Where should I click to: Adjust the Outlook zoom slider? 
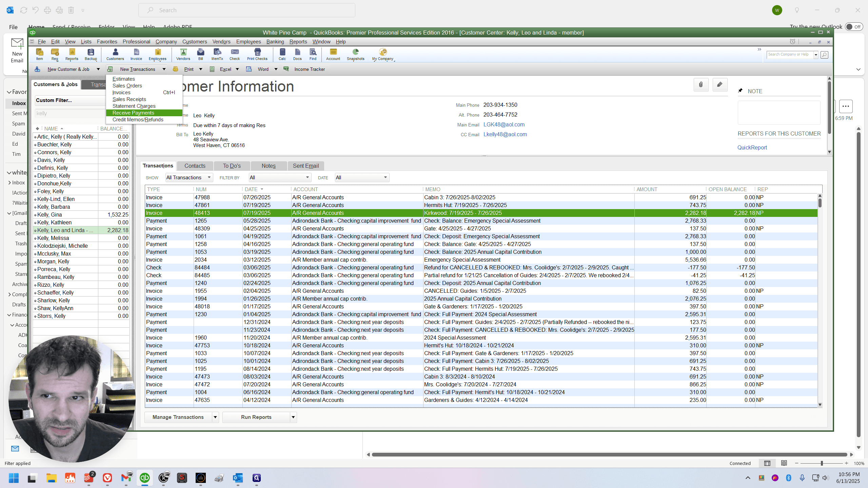coord(822,463)
